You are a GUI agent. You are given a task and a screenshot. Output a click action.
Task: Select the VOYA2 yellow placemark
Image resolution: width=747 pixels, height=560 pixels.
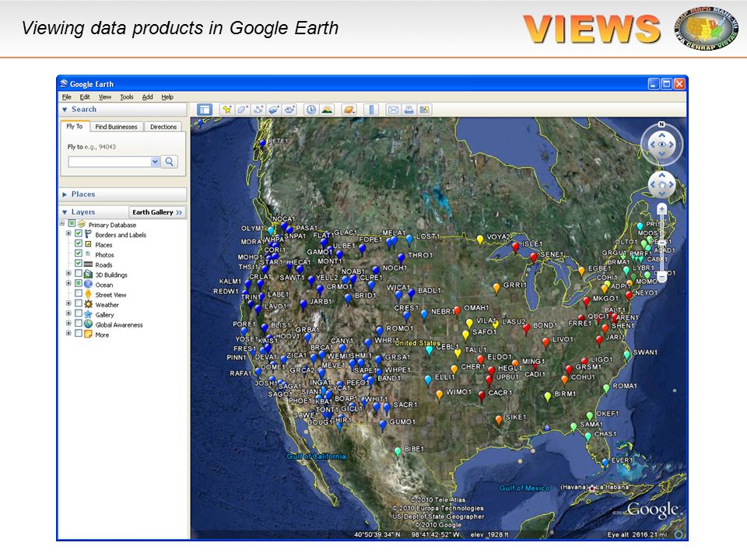(480, 241)
